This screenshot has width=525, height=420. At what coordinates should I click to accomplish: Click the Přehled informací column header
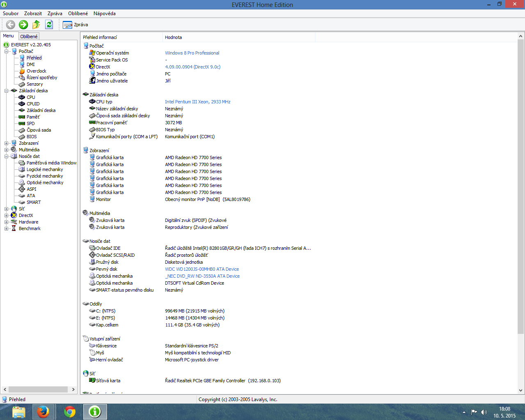(x=122, y=37)
